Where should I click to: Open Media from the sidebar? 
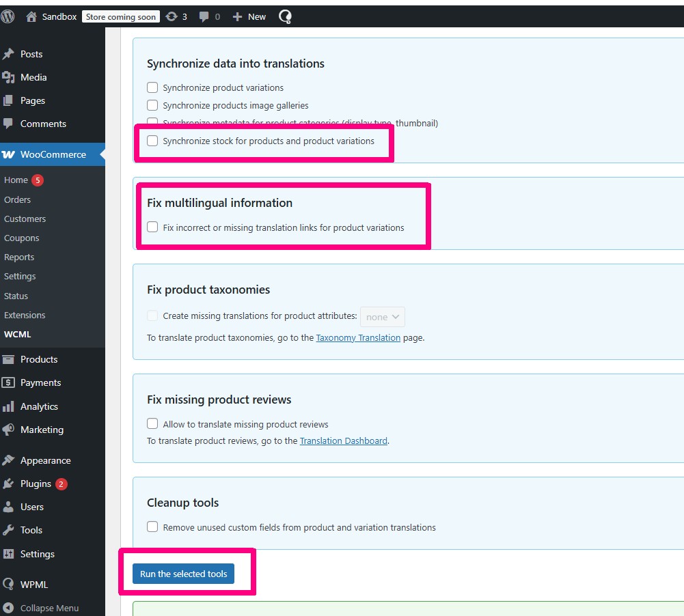click(33, 77)
